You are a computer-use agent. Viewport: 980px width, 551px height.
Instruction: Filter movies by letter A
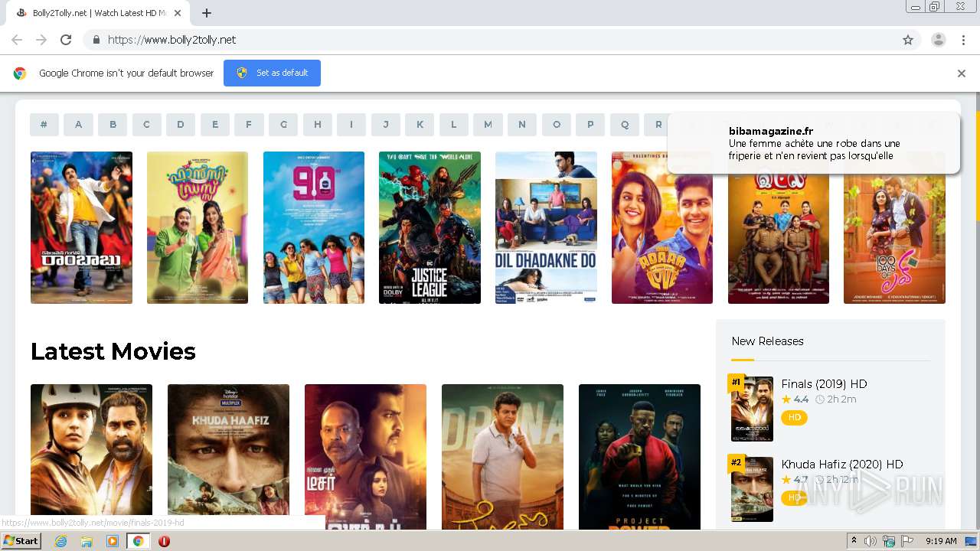[x=78, y=125]
